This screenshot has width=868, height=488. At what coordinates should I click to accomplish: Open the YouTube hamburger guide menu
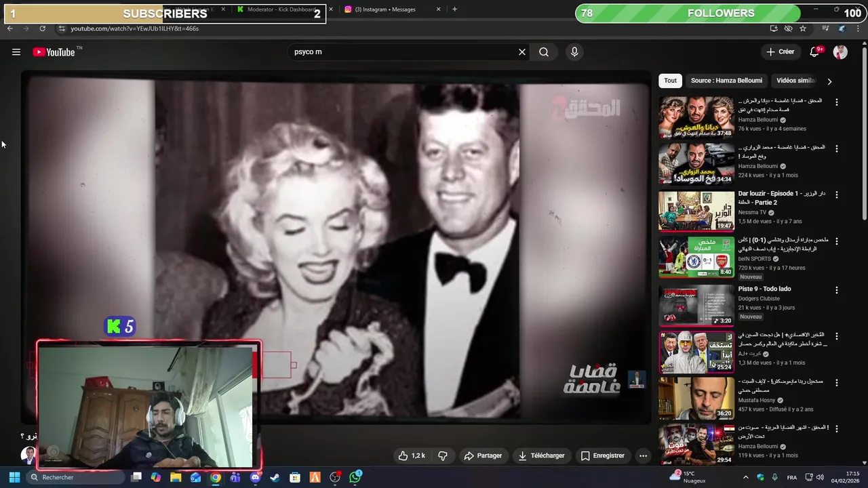[x=16, y=52]
